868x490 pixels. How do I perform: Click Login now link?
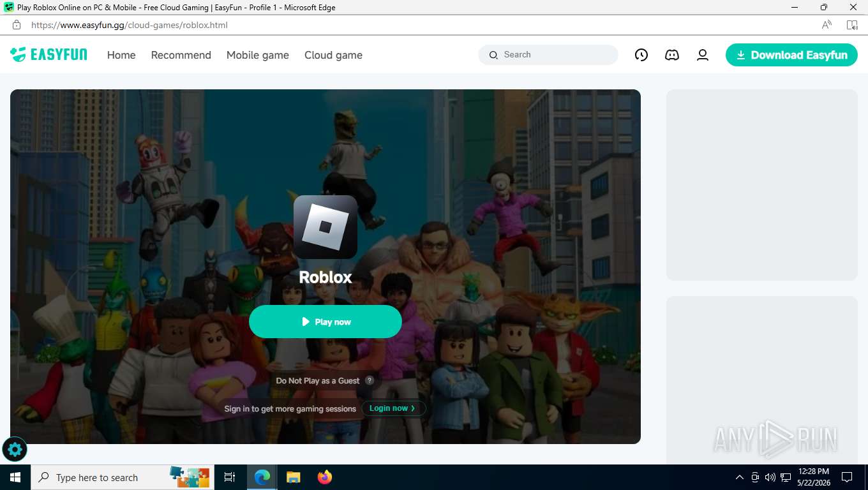coord(393,408)
